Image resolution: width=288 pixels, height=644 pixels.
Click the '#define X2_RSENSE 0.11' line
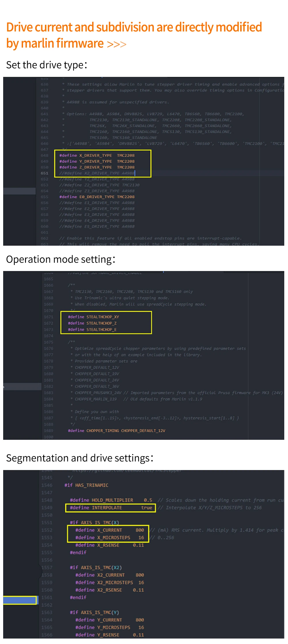(110, 590)
